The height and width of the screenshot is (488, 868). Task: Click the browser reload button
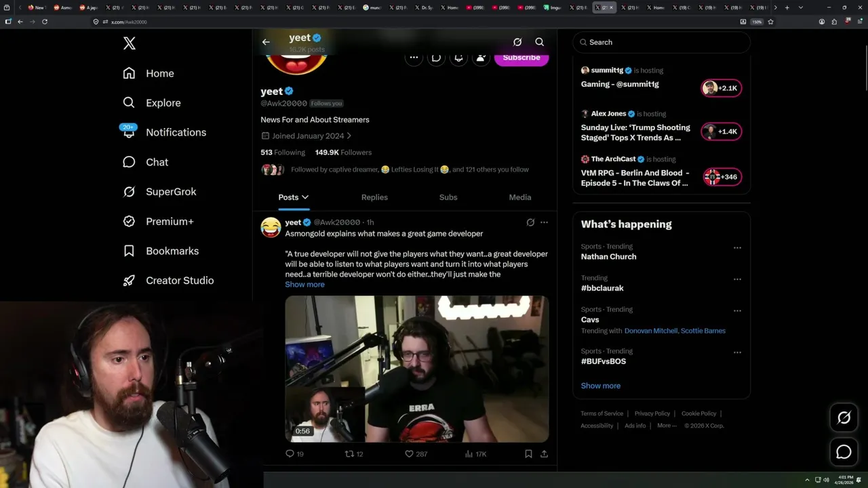(x=45, y=22)
